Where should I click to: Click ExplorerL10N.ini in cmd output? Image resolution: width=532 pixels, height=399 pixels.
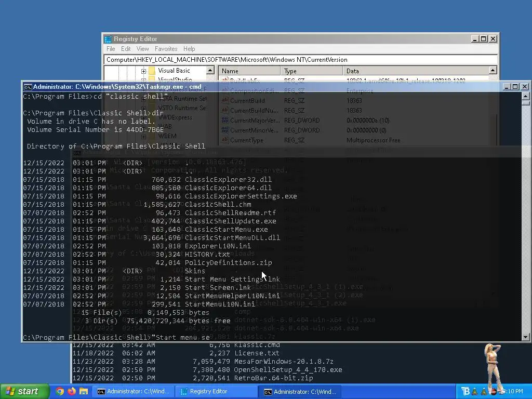(x=218, y=246)
